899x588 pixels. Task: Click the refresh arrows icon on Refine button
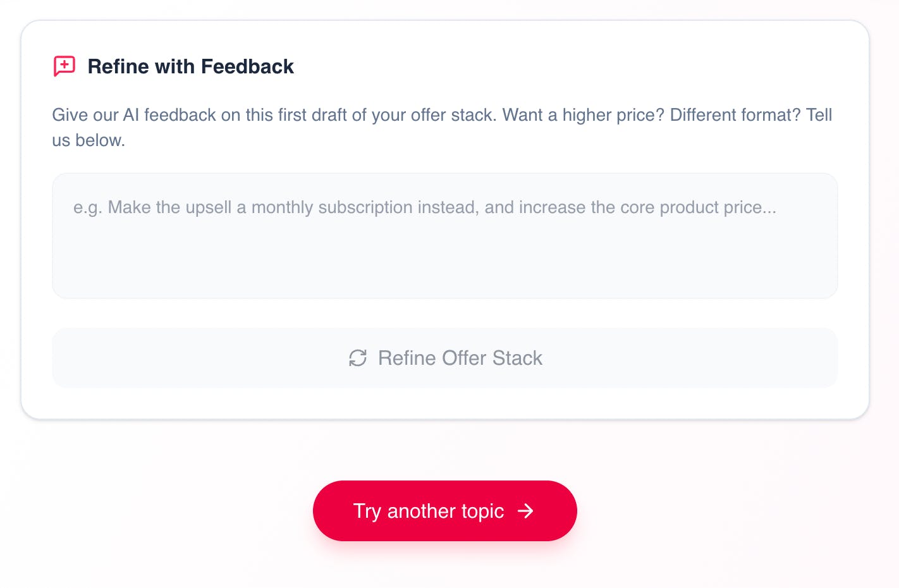358,358
